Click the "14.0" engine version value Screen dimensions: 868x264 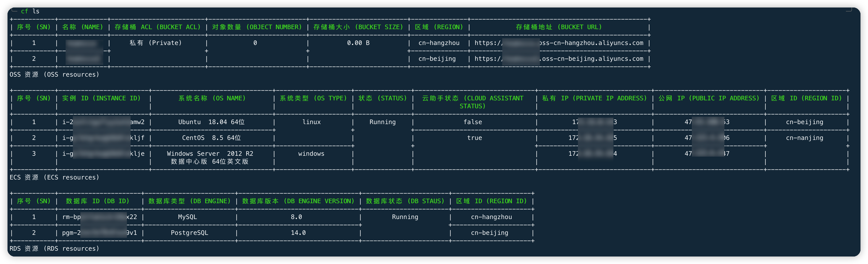coord(298,233)
